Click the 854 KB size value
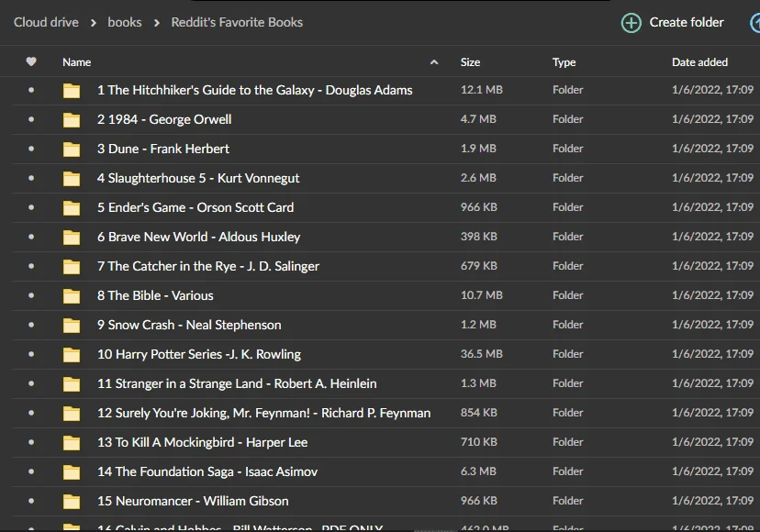This screenshot has width=760, height=532. tap(478, 413)
